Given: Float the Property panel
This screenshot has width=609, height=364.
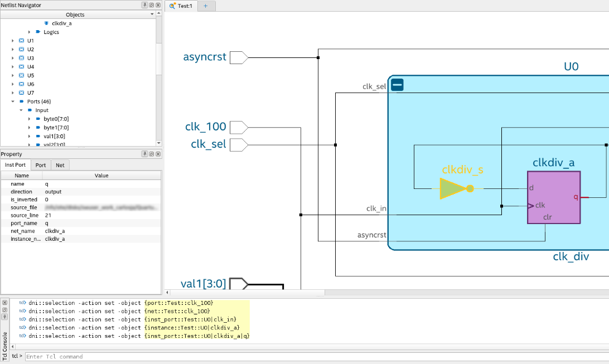Looking at the screenshot, I should point(151,154).
